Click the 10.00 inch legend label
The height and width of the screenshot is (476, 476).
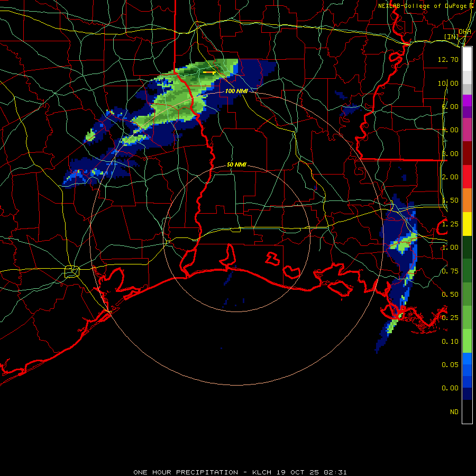point(448,83)
